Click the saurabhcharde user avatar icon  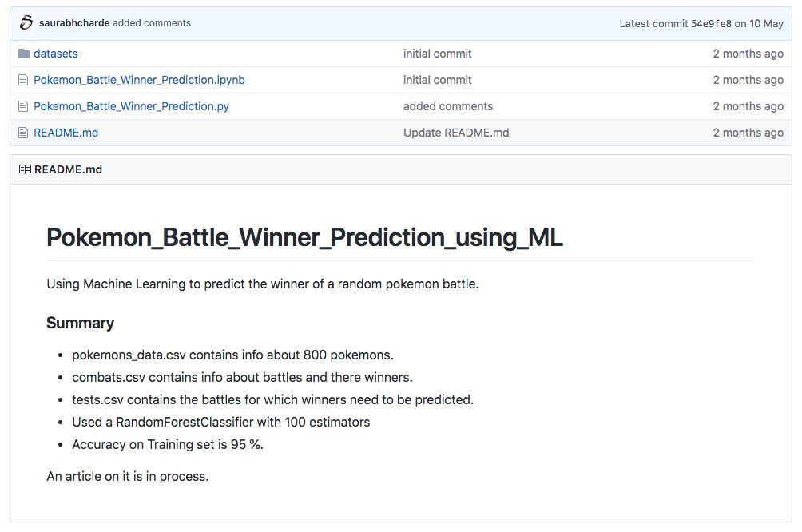(x=26, y=23)
